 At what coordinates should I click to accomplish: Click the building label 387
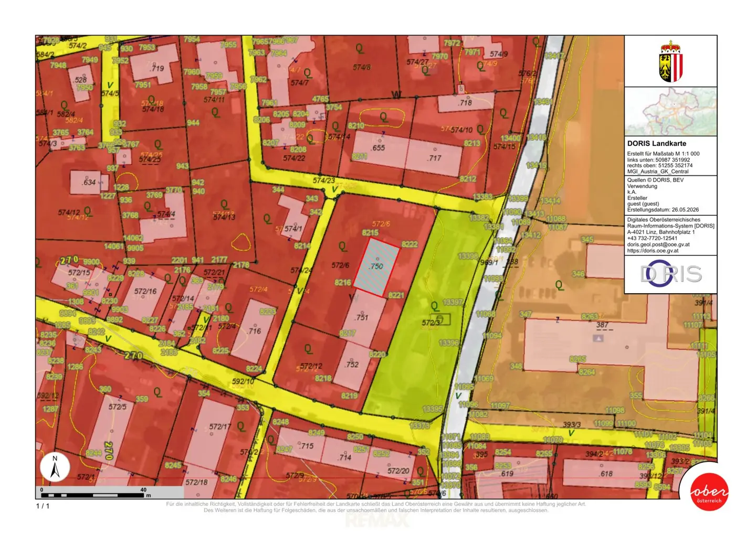(x=602, y=325)
